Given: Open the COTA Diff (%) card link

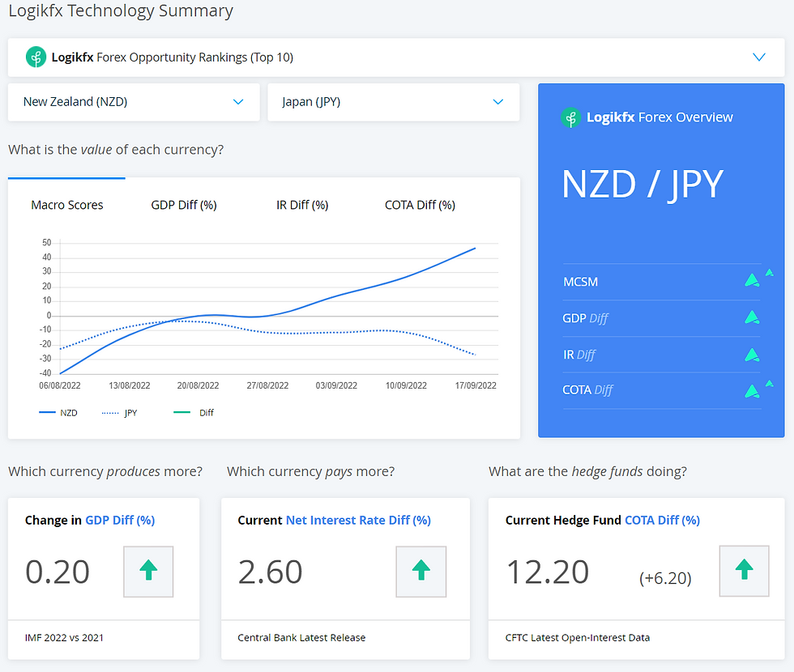Looking at the screenshot, I should click(x=662, y=520).
